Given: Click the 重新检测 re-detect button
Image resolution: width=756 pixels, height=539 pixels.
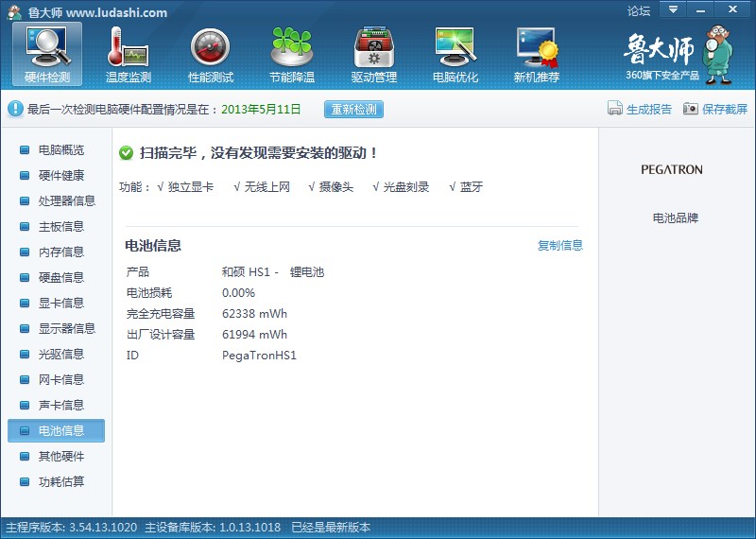Looking at the screenshot, I should [353, 109].
